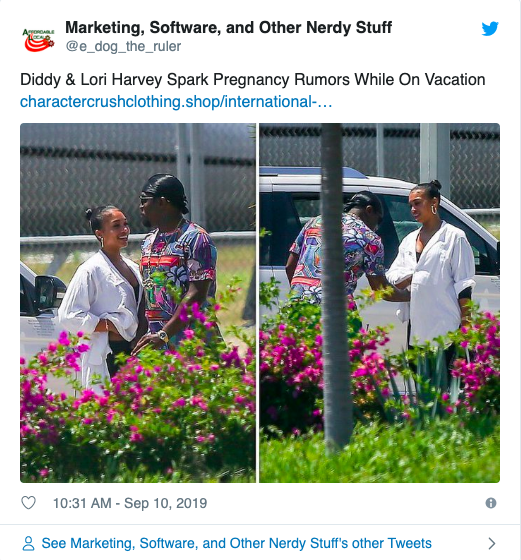Open the charactercrushclothing.shop link
The width and height of the screenshot is (521, 560).
coord(176,102)
